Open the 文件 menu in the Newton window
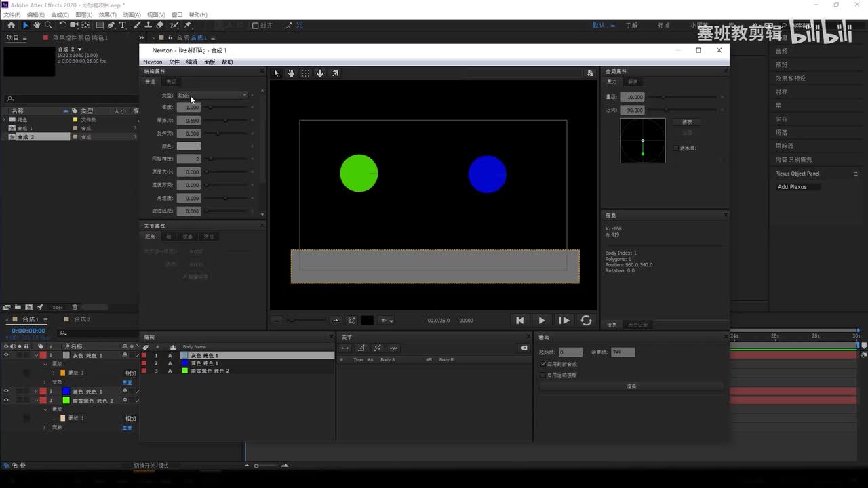 pos(174,62)
